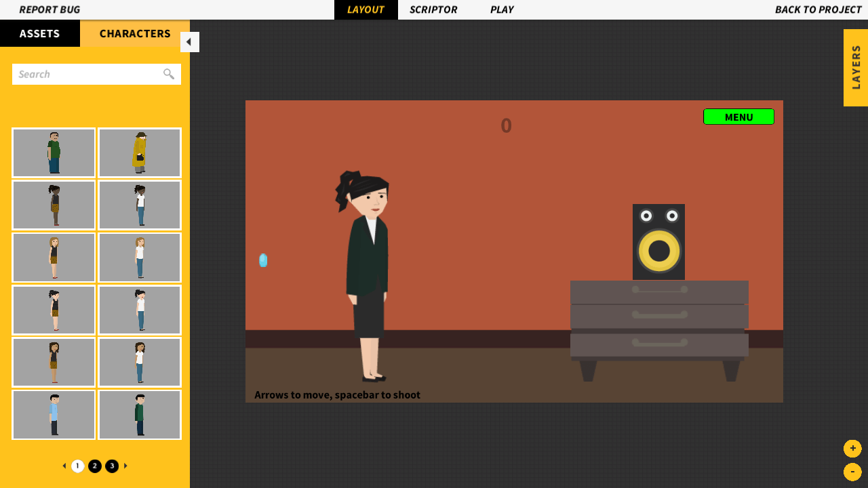This screenshot has width=868, height=488.
Task: Zoom out with the minus button
Action: tap(852, 472)
